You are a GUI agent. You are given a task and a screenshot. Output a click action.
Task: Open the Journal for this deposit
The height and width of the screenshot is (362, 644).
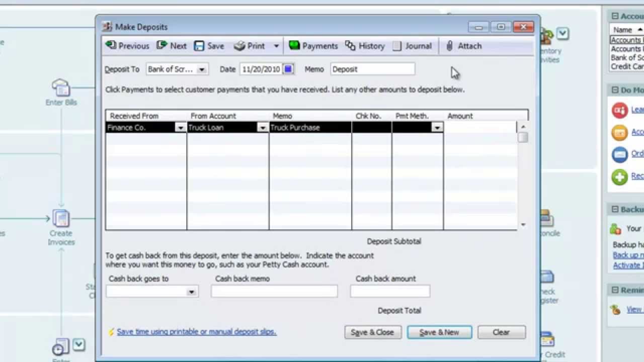(x=412, y=46)
